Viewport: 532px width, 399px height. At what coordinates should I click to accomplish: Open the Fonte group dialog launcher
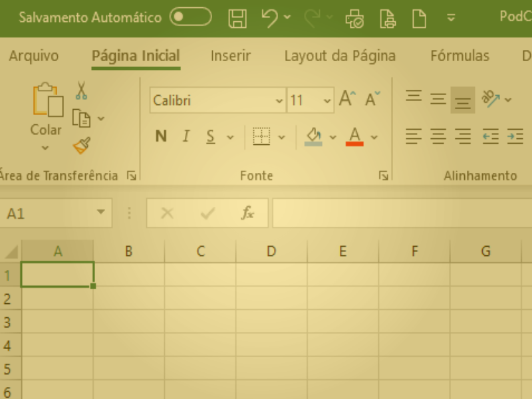pos(384,176)
